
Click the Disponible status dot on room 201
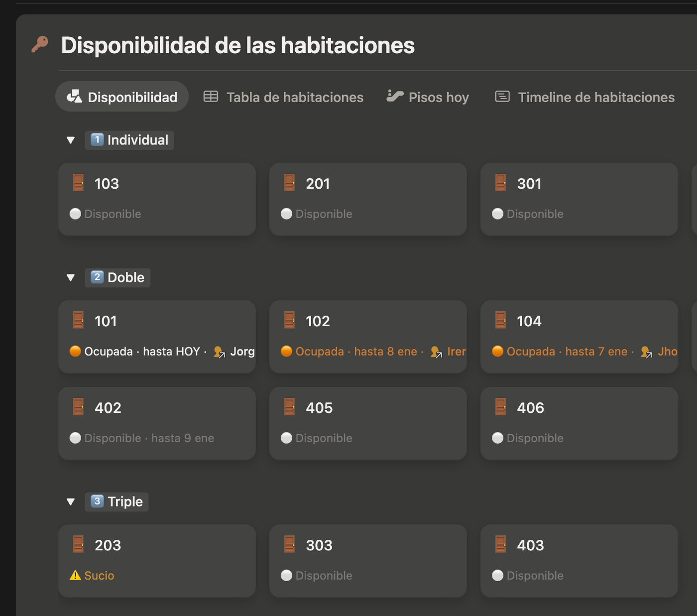pos(286,214)
